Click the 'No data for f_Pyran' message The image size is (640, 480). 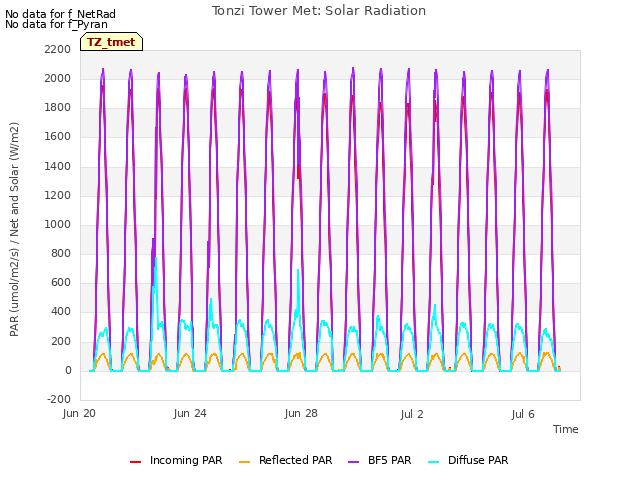56,24
